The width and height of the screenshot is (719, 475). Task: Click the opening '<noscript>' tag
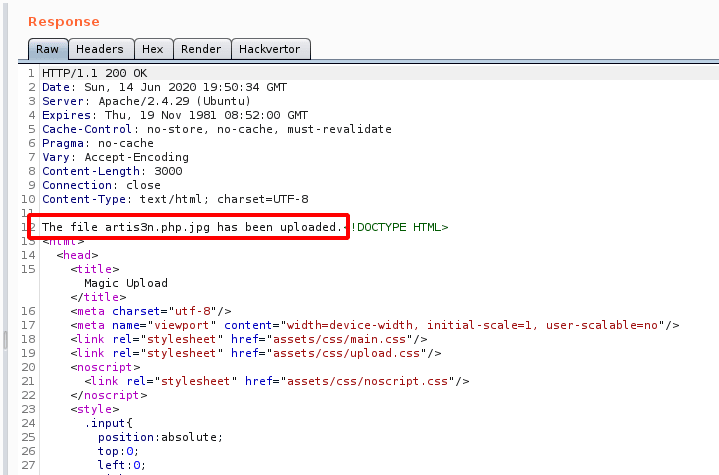pyautogui.click(x=105, y=367)
